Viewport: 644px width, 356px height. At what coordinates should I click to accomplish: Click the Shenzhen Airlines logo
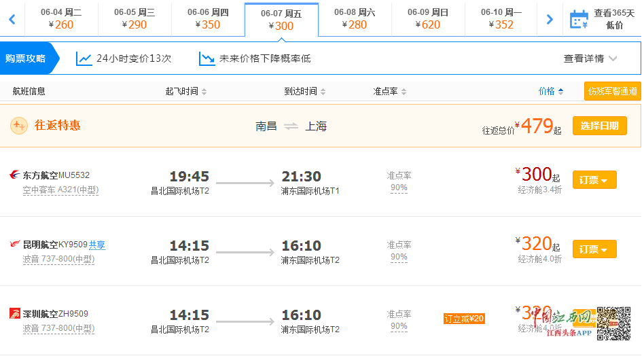click(15, 313)
